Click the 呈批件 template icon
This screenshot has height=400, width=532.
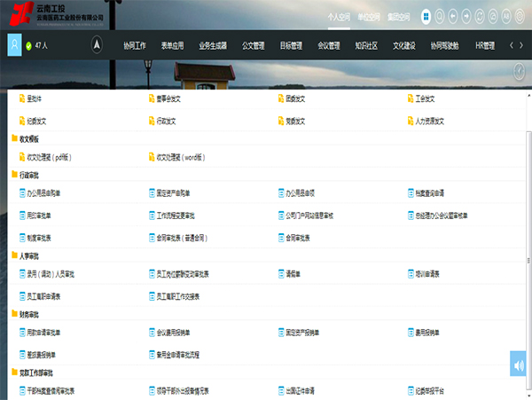click(22, 98)
